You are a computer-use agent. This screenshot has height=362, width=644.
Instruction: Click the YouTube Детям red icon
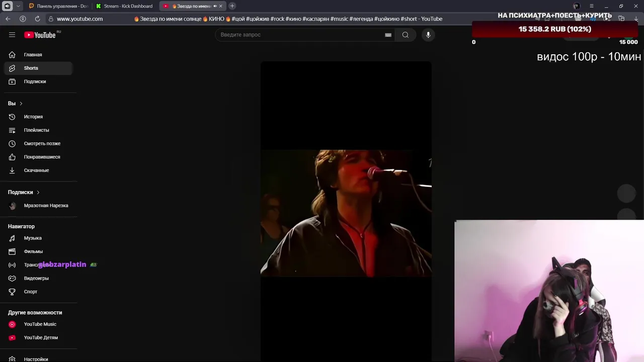coord(12,338)
